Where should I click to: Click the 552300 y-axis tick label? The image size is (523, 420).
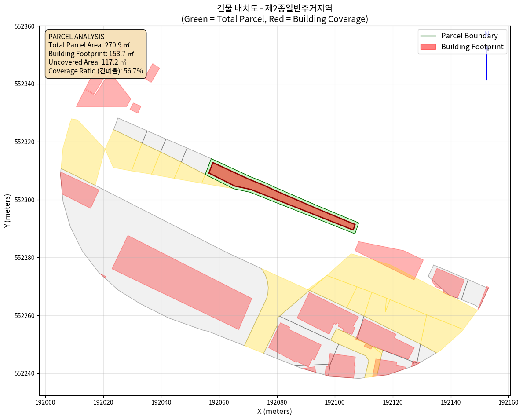[25, 200]
